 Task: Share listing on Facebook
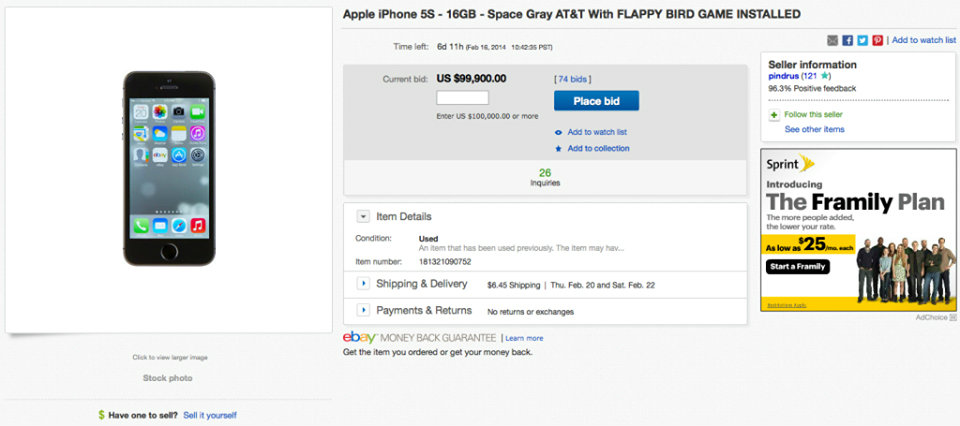848,40
